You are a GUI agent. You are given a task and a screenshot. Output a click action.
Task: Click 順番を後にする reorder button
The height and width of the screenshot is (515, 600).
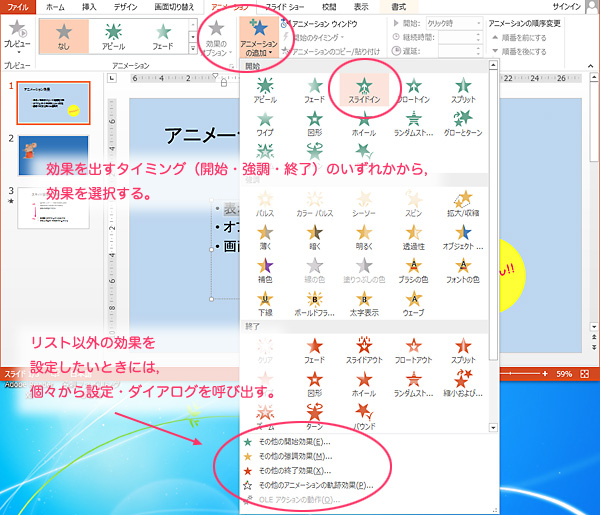click(x=519, y=51)
